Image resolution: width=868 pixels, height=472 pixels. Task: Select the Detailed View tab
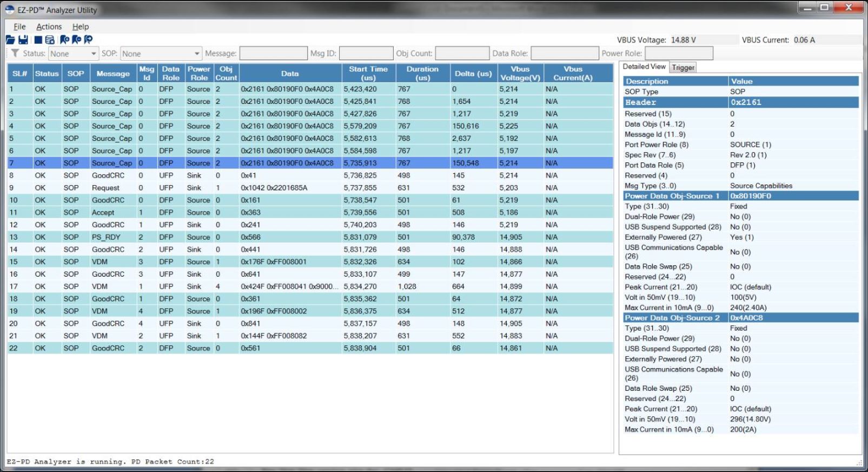(644, 67)
